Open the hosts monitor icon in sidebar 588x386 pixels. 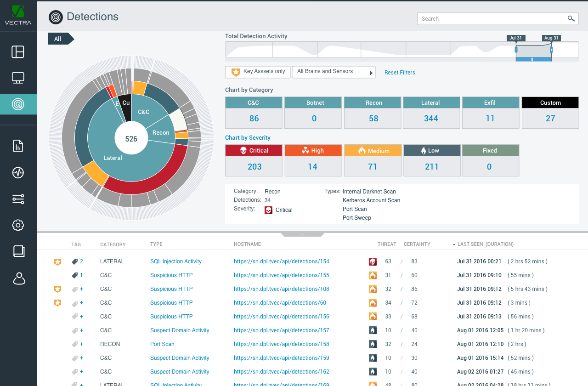pyautogui.click(x=18, y=78)
